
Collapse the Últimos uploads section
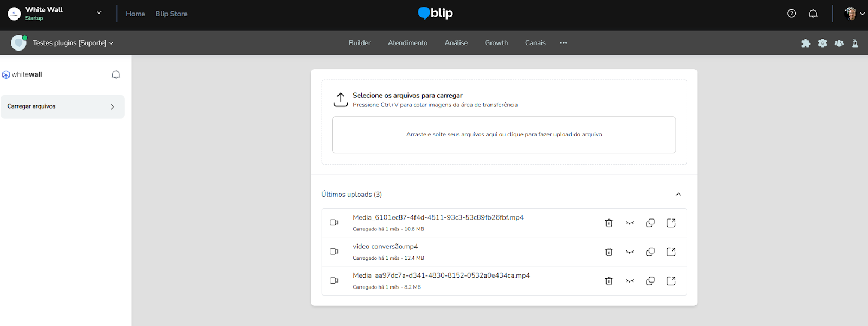[x=678, y=194]
